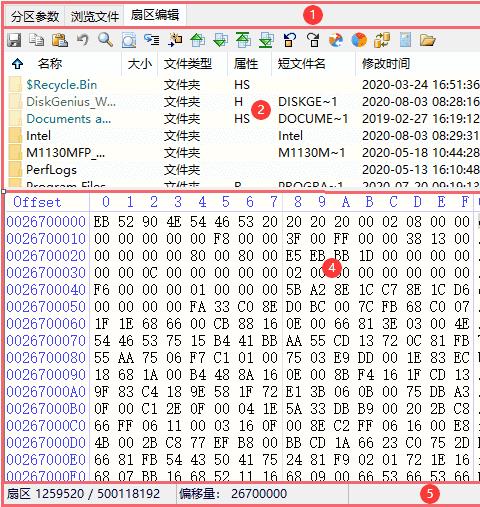Go to previous sector green up arrow
The image size is (480, 507).
click(197, 40)
